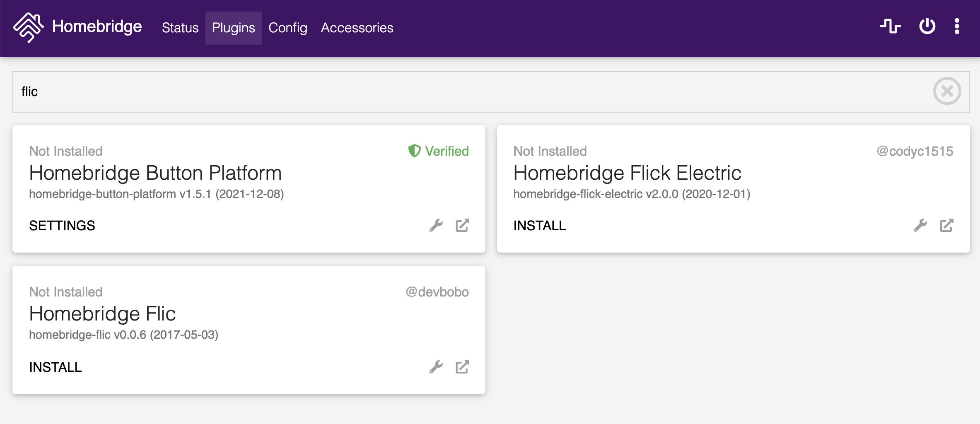Open external link icon for Homebridge Flic

pos(462,367)
